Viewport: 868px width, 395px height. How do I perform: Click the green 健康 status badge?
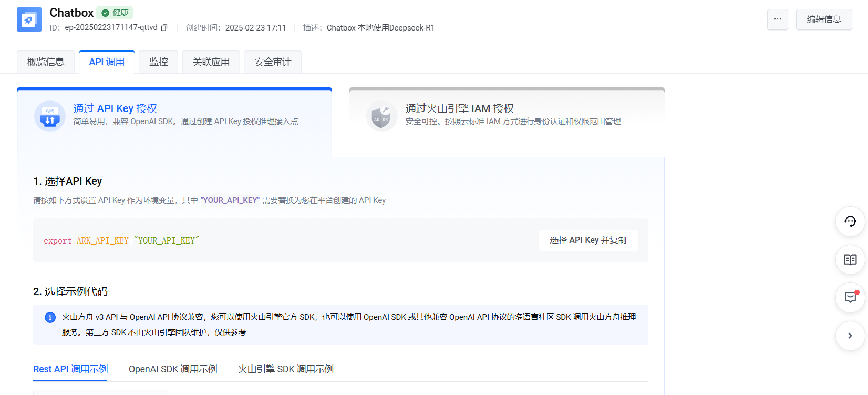tap(115, 13)
